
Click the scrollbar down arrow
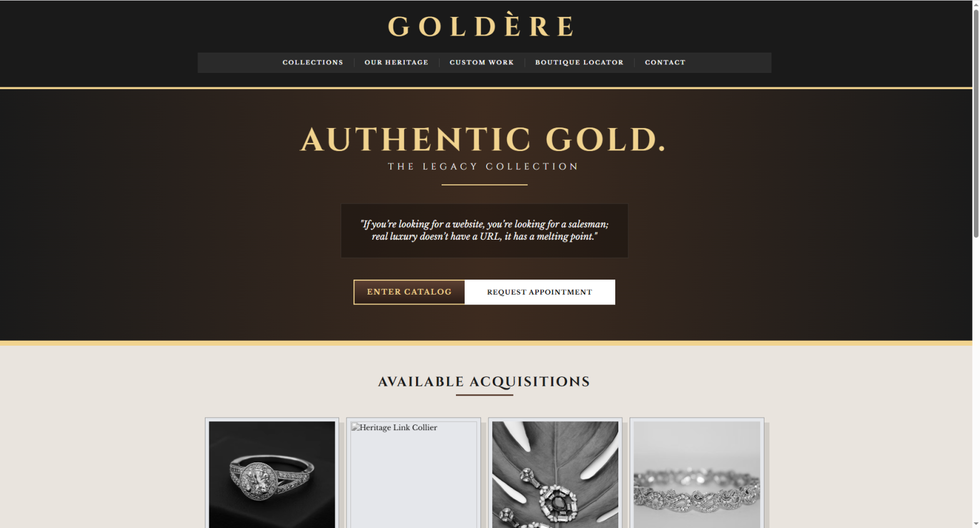[x=976, y=523]
